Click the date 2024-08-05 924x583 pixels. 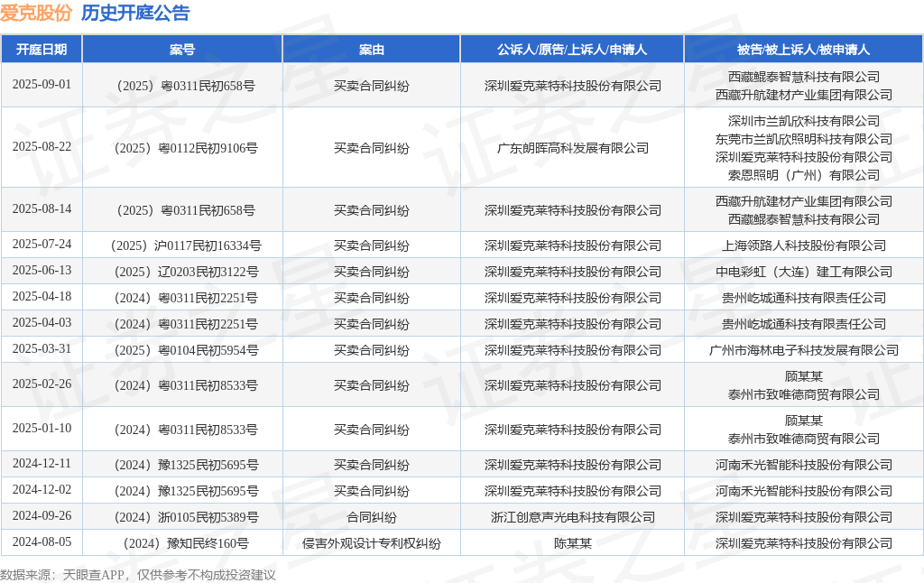point(42,542)
